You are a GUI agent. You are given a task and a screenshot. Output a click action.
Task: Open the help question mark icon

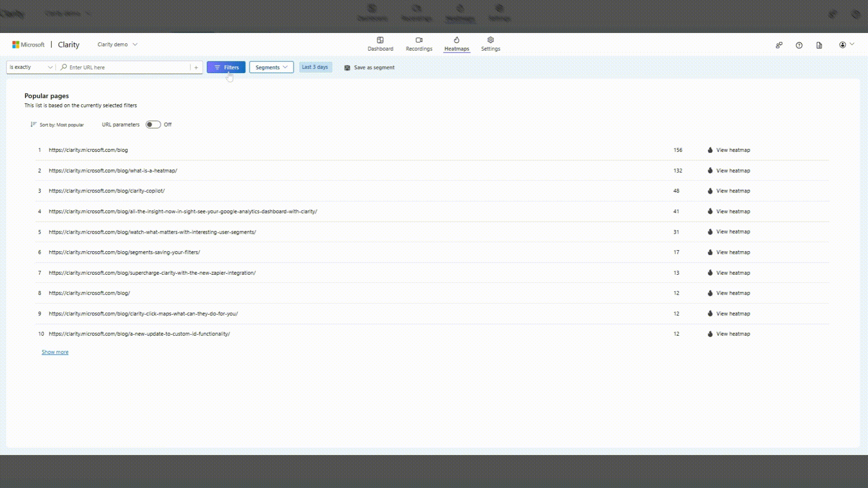[799, 45]
